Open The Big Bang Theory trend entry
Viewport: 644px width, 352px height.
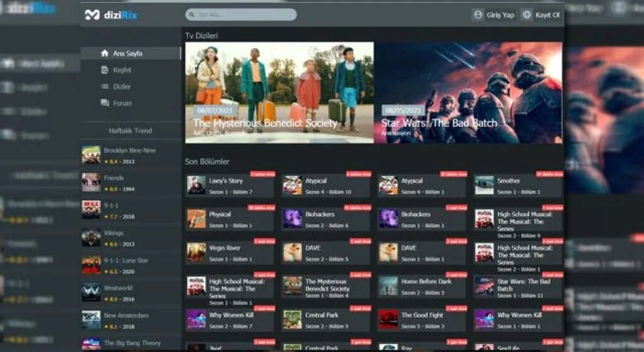click(131, 343)
